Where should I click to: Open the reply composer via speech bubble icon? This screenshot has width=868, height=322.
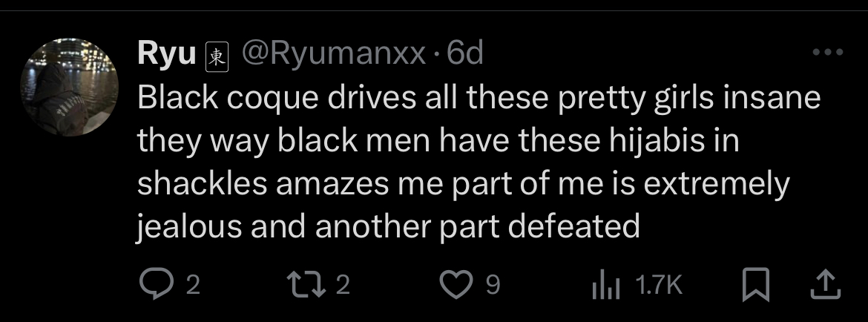click(155, 285)
